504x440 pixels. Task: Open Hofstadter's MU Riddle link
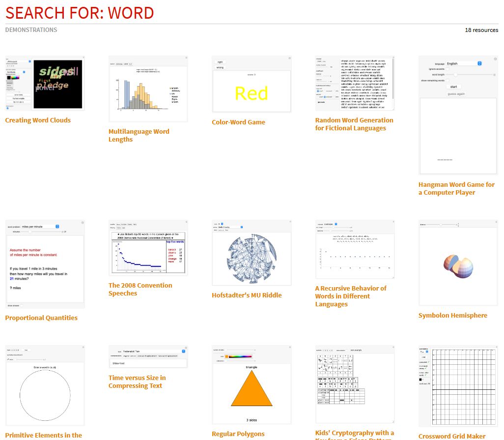coord(247,295)
